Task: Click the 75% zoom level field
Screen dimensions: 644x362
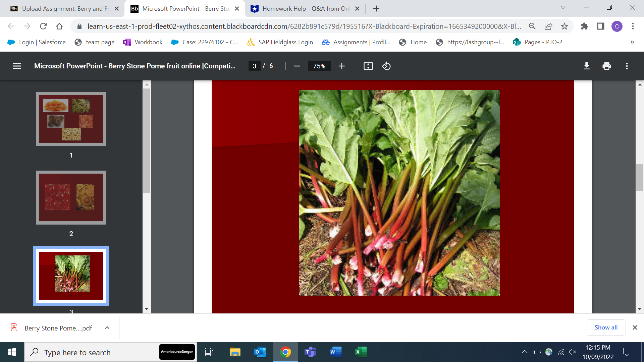Action: coord(319,66)
